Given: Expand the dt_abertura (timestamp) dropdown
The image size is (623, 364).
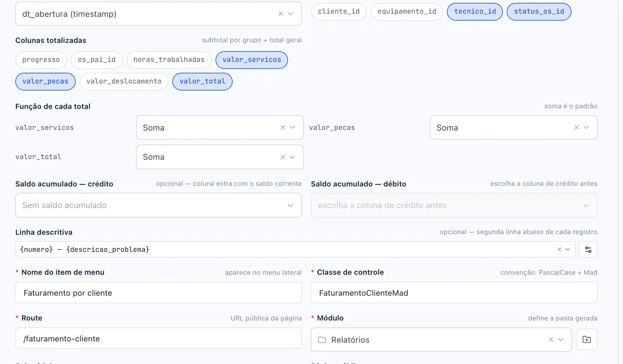Looking at the screenshot, I should click(x=290, y=14).
